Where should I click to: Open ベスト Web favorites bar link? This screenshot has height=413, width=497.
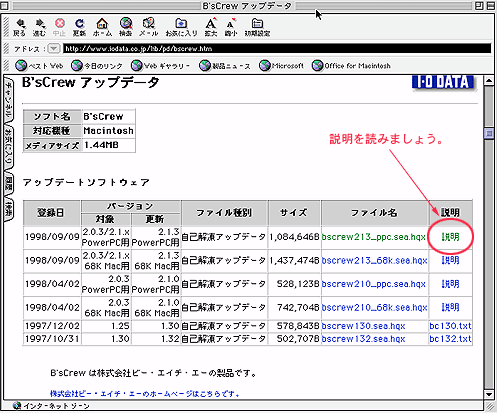[39, 66]
